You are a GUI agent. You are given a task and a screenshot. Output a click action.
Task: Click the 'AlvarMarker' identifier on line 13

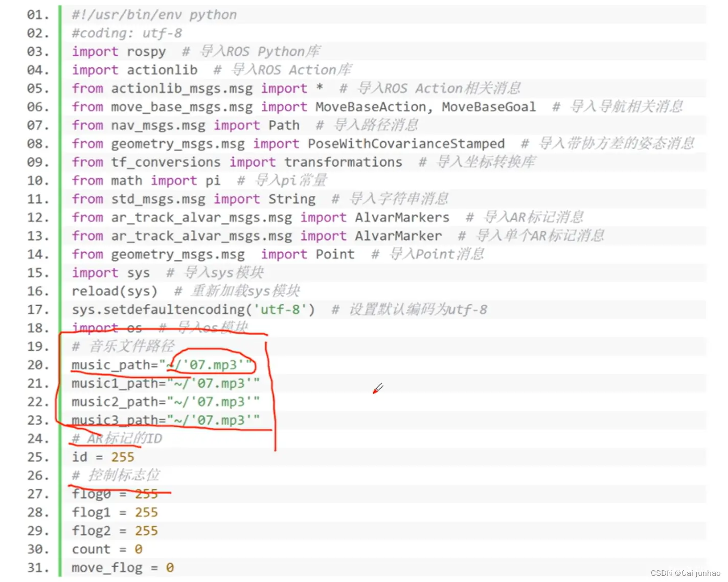(398, 236)
